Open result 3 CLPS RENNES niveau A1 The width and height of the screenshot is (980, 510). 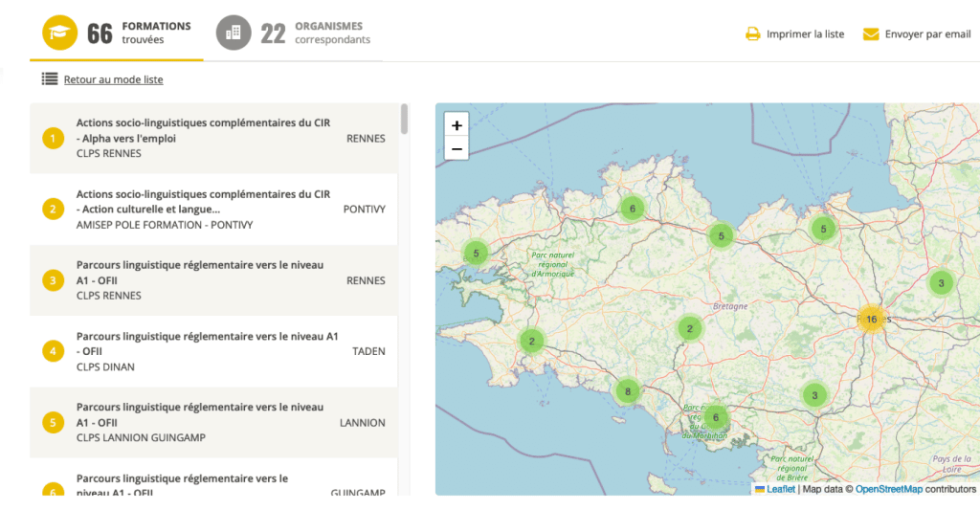213,280
